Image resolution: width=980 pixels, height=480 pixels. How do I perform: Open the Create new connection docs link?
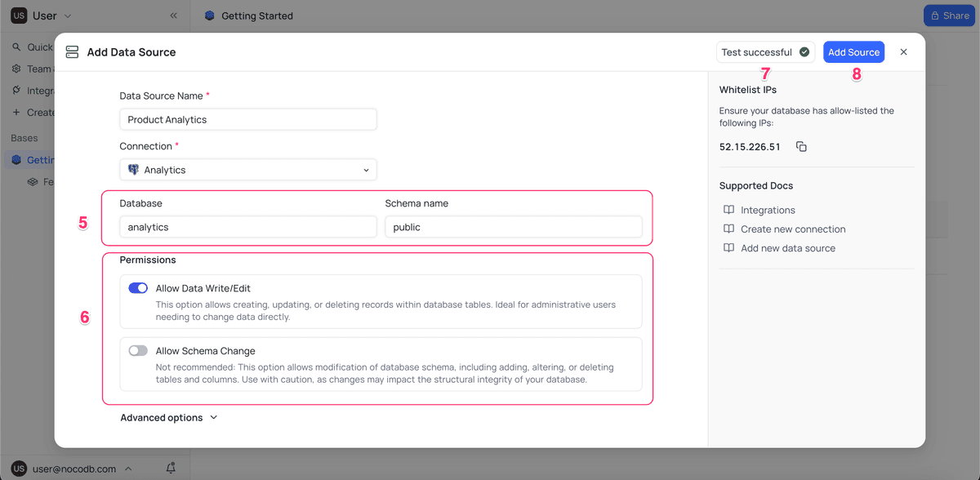[x=791, y=229]
